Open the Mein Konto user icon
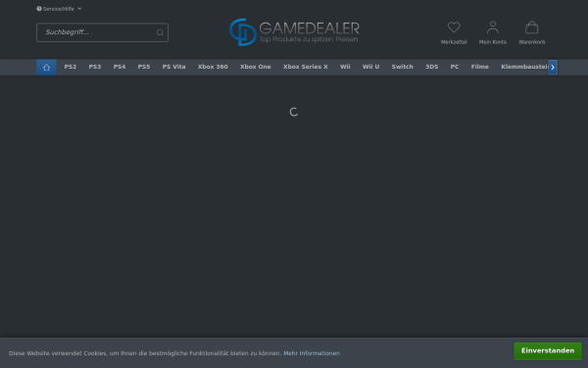 click(493, 27)
